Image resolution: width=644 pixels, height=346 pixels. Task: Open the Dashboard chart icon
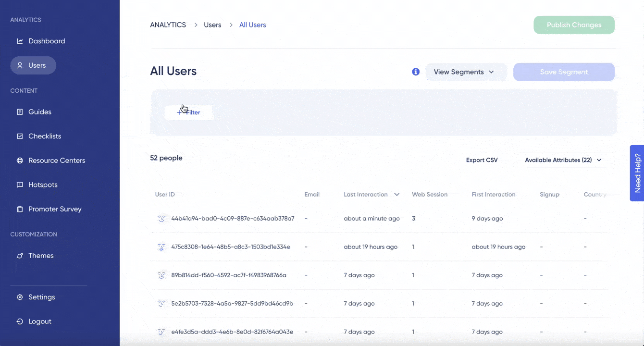pos(20,41)
